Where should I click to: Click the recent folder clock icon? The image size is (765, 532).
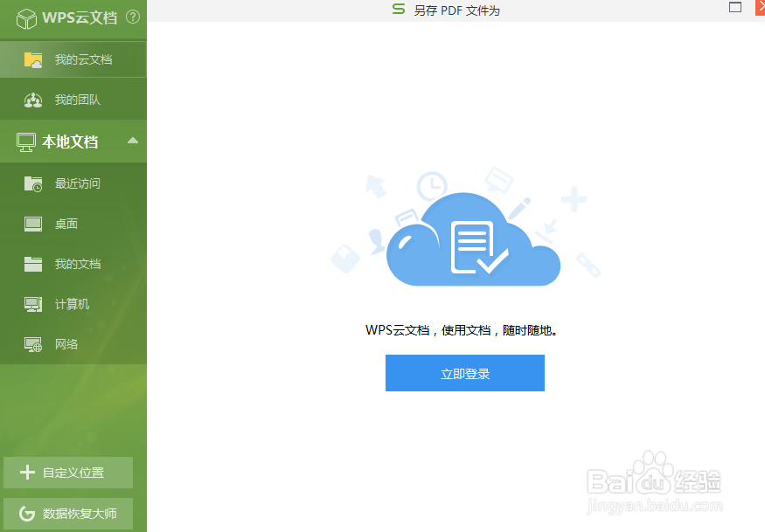click(33, 183)
